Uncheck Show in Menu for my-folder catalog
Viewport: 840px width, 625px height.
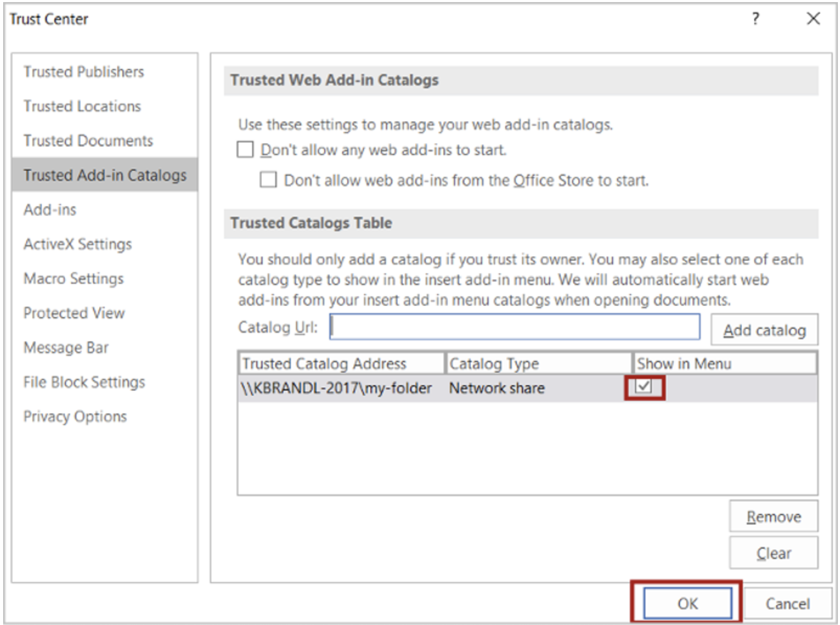[643, 387]
